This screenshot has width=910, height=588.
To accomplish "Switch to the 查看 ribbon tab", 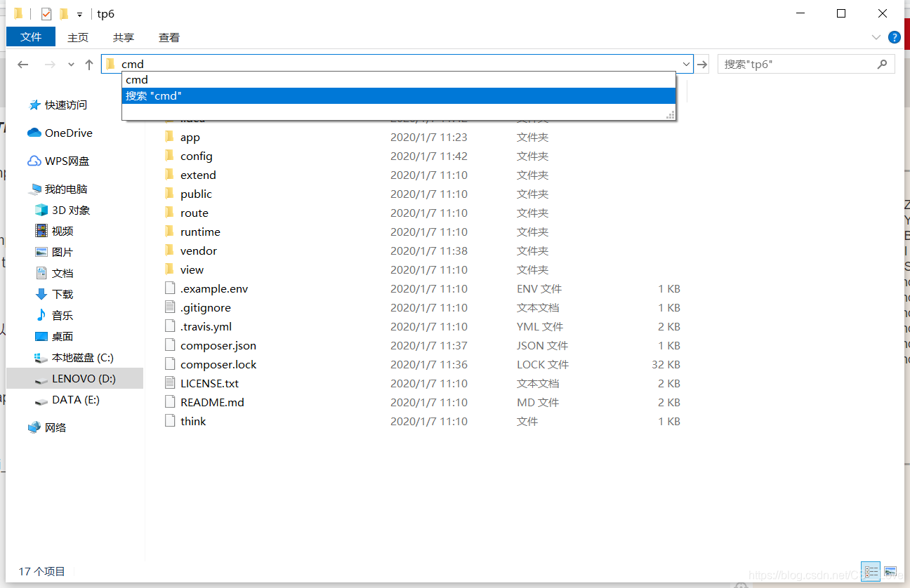I will click(169, 37).
